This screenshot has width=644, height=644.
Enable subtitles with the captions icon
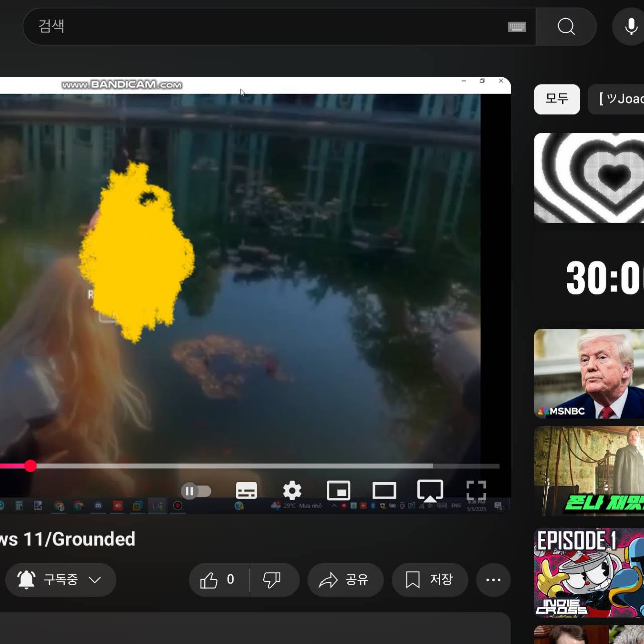click(246, 491)
